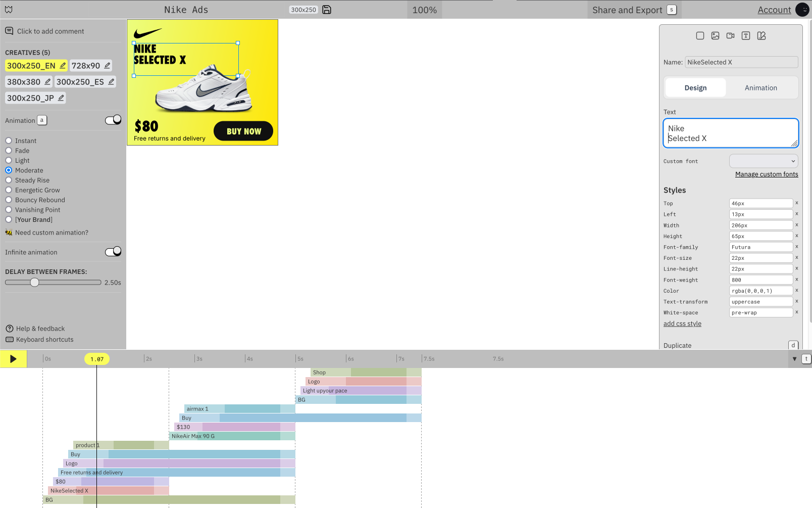The height and width of the screenshot is (508, 812).
Task: Click the app logo icon in the header
Action: 9,10
